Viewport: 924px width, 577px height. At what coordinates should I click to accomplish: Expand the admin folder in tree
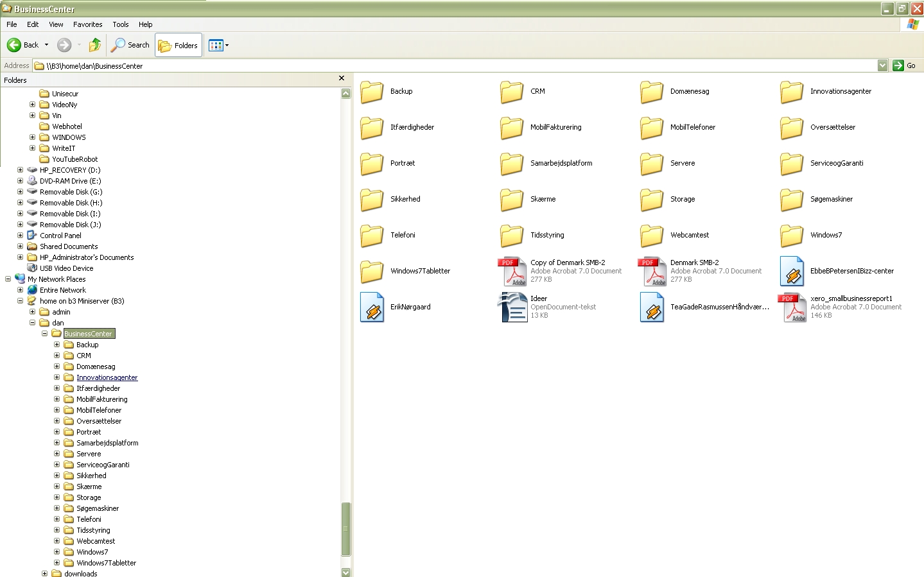32,312
